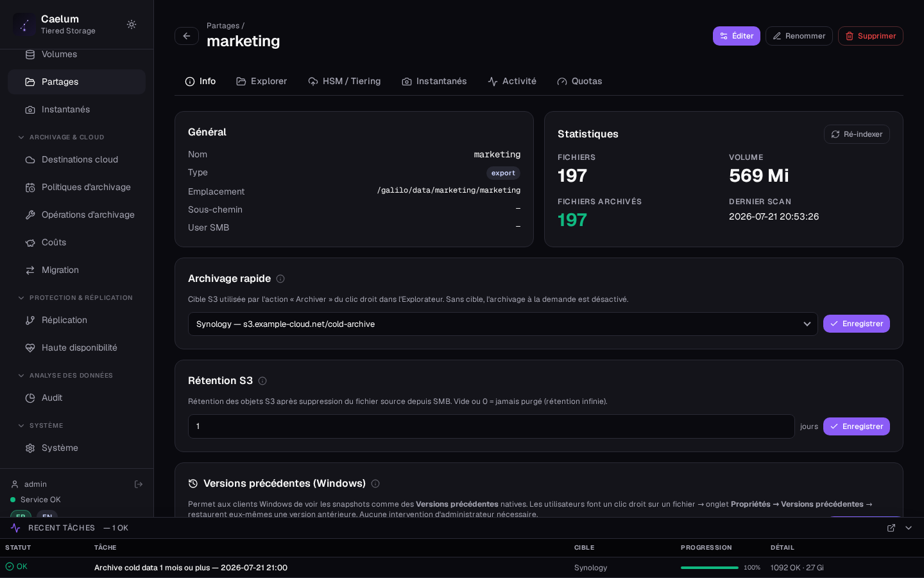Collapse the Archivage & Cloud sidebar section
The width and height of the screenshot is (924, 578).
click(x=21, y=137)
